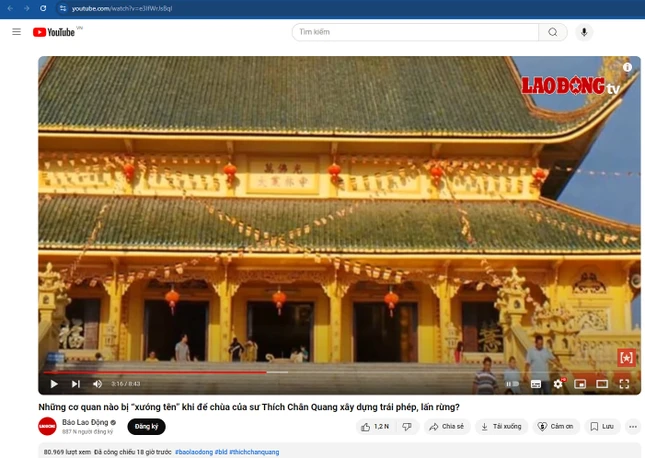Viewport: 645px width, 458px height.
Task: Enable theater mode view
Action: [x=602, y=384]
